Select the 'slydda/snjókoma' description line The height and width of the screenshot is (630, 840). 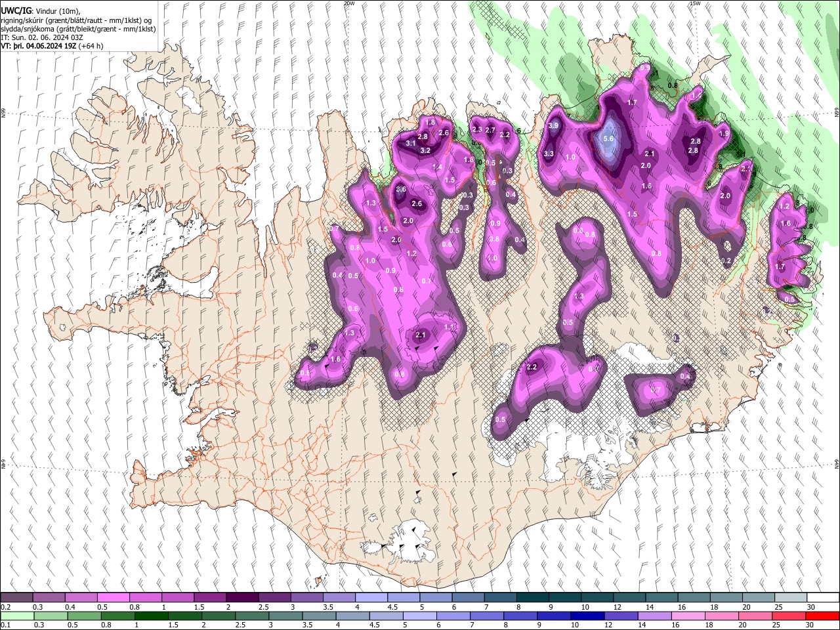click(x=78, y=29)
